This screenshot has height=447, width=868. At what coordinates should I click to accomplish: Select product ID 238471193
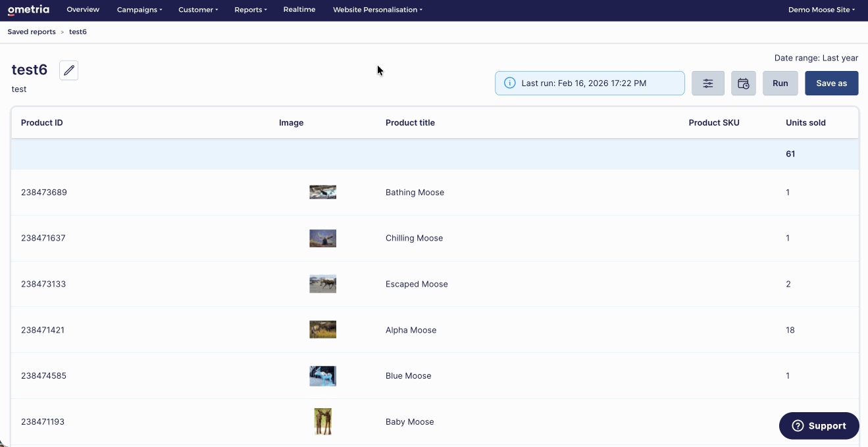point(43,422)
